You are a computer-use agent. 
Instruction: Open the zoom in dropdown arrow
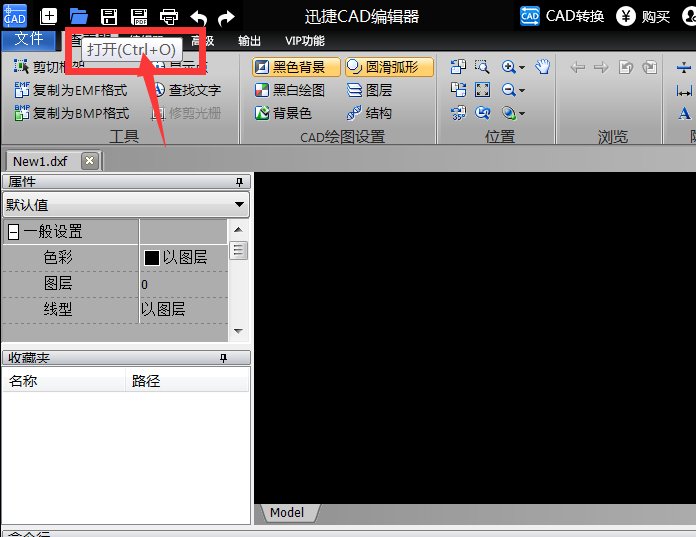(522, 67)
